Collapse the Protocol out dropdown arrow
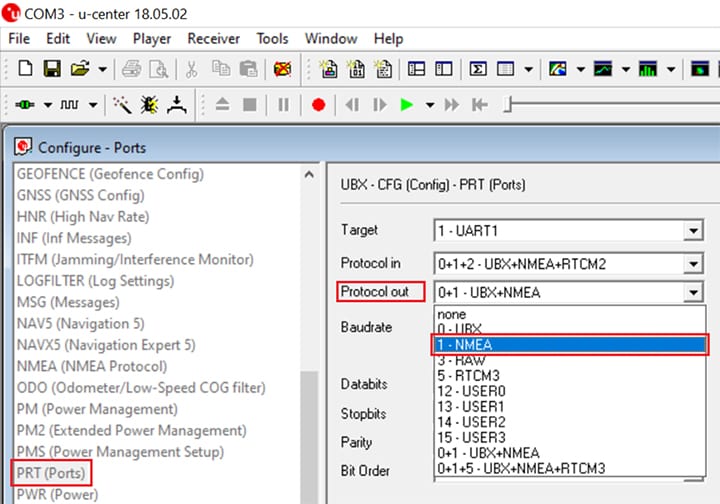The height and width of the screenshot is (504, 720). click(x=693, y=292)
